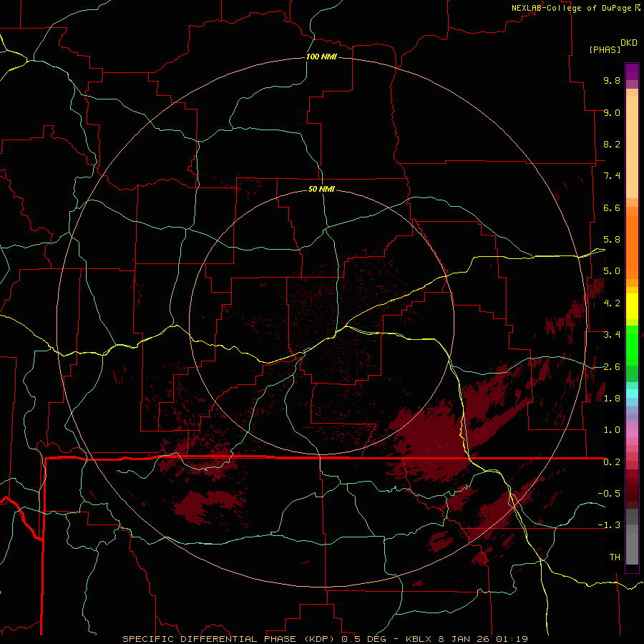Click the 9.8 scale value
The width and height of the screenshot is (644, 644).
coord(612,80)
